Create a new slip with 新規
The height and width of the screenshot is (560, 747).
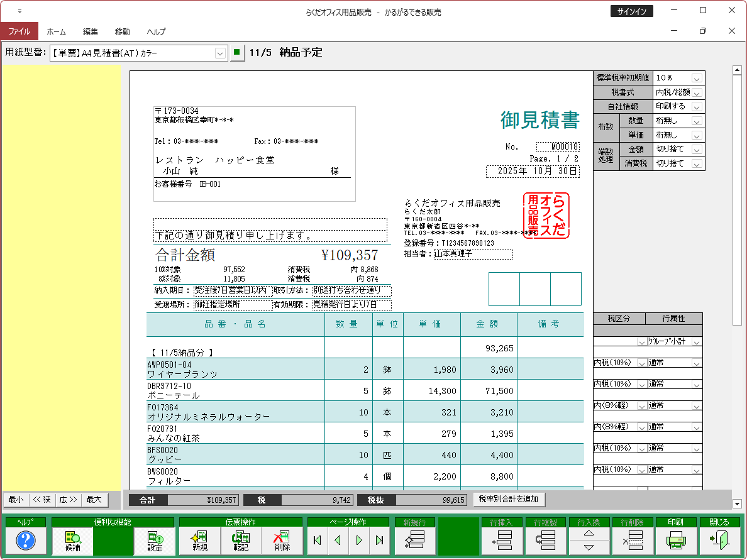[x=200, y=540]
